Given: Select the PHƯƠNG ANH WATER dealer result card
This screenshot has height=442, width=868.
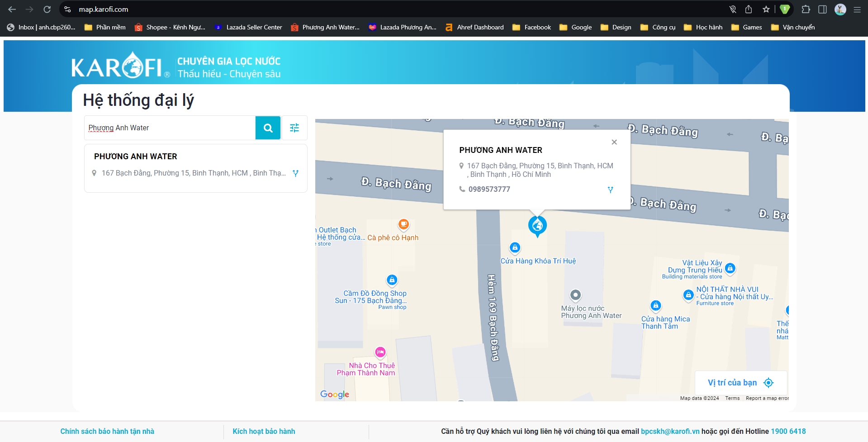Looking at the screenshot, I should pyautogui.click(x=196, y=168).
